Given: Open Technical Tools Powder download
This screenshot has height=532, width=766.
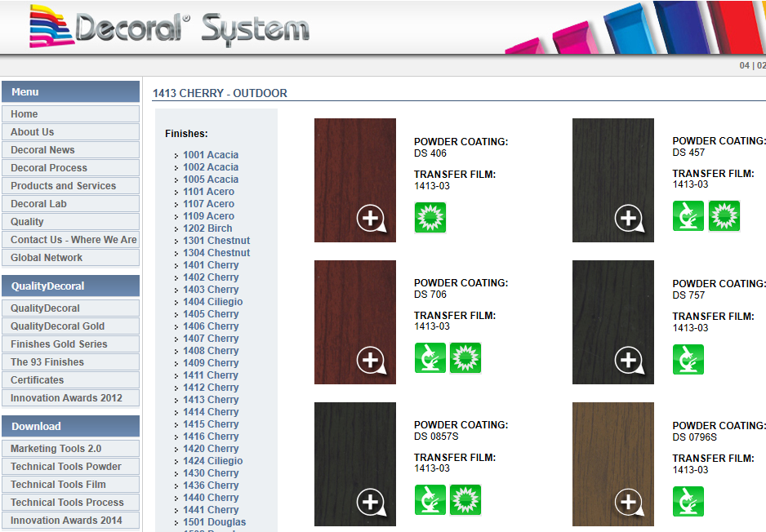Looking at the screenshot, I should (x=70, y=467).
